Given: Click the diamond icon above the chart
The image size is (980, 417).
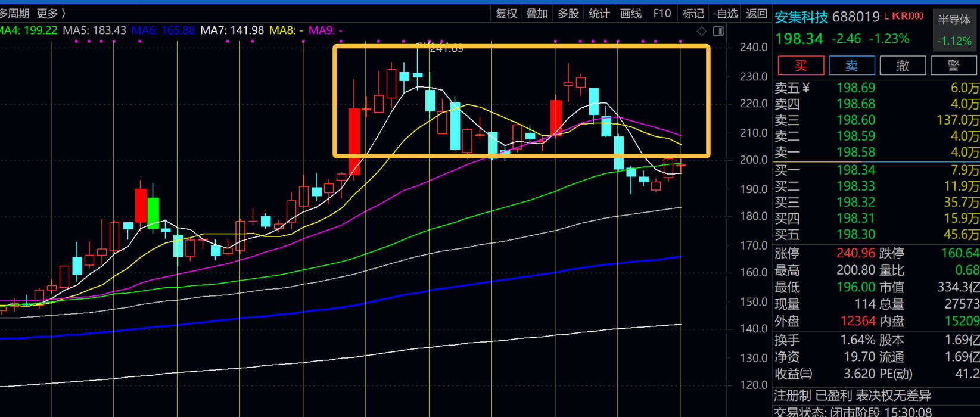Looking at the screenshot, I should coord(702,31).
